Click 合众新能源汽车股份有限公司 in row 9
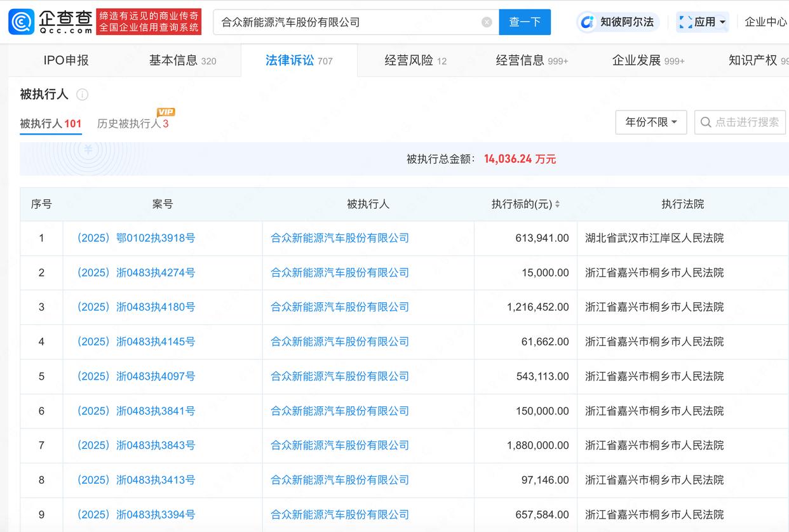The width and height of the screenshot is (789, 532). [x=340, y=514]
